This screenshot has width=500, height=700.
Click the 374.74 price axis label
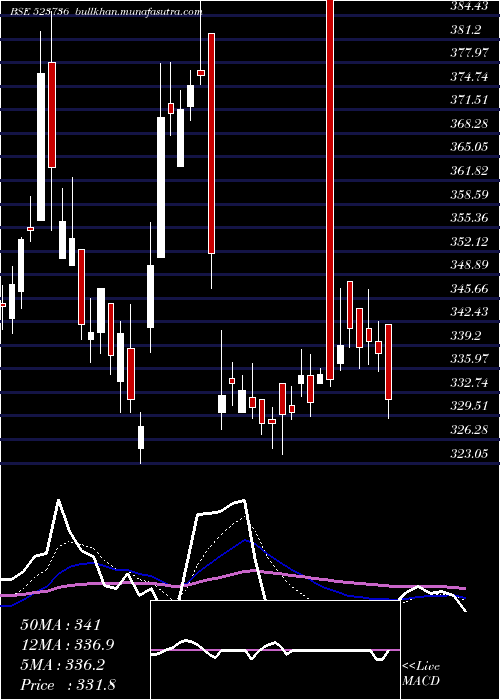469,77
